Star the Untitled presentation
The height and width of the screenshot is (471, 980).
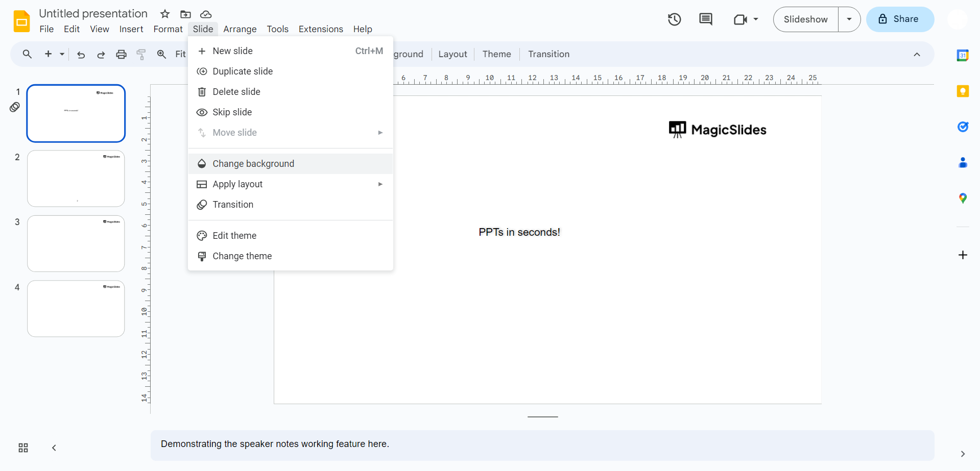[x=165, y=14]
